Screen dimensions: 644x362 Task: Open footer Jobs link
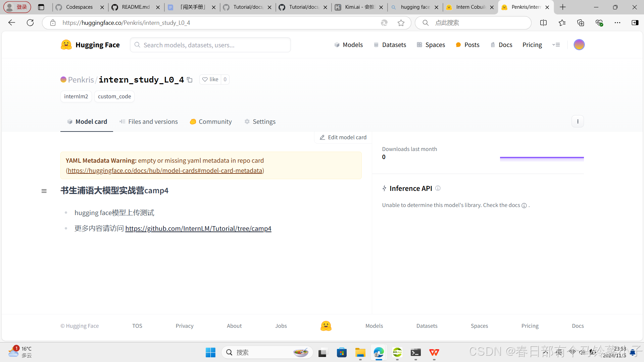click(281, 326)
